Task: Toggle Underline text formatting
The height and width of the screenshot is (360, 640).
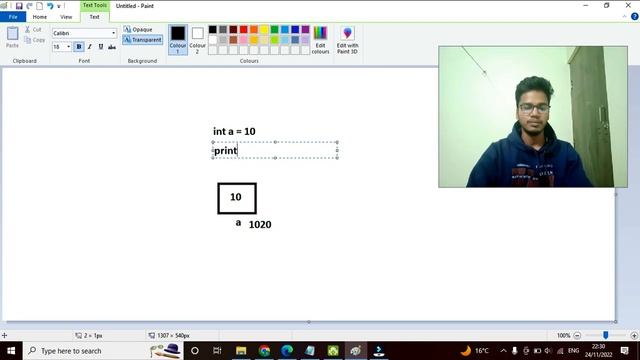Action: [101, 47]
